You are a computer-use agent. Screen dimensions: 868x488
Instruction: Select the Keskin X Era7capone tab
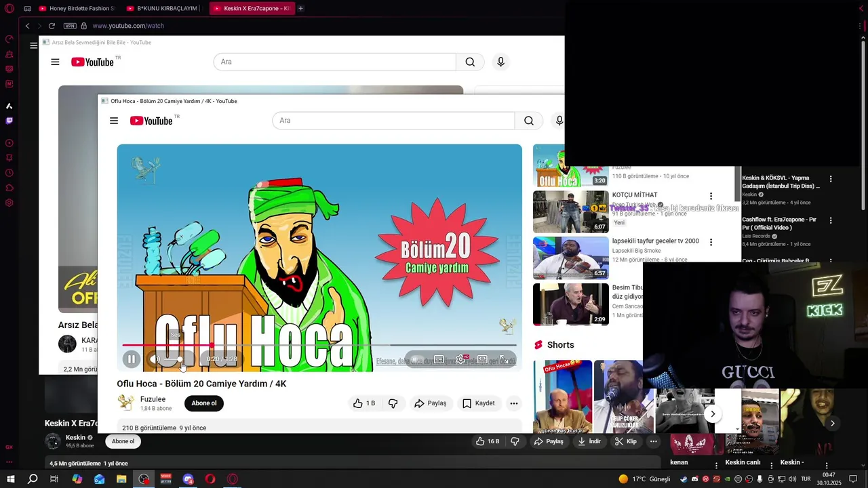click(x=251, y=9)
